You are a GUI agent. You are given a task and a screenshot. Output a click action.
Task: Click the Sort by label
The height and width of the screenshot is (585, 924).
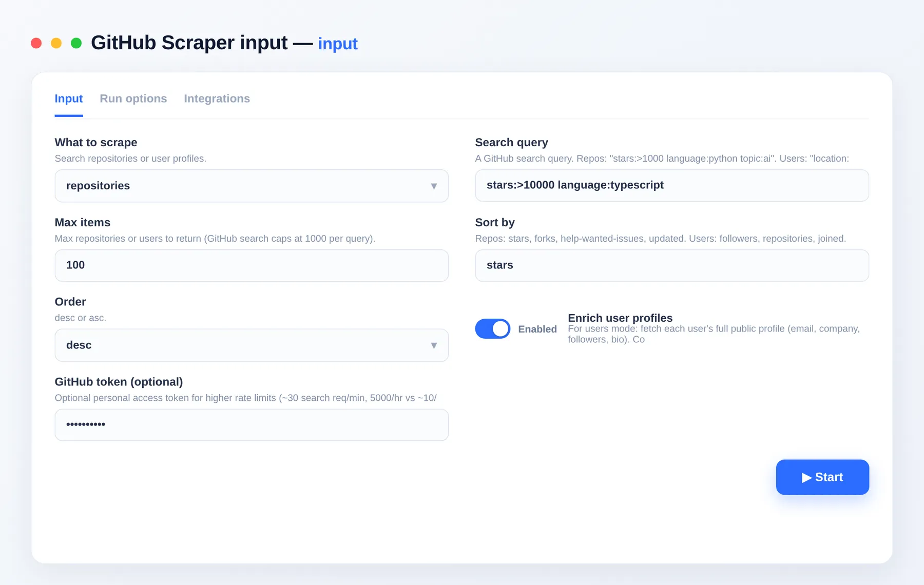[x=495, y=222]
